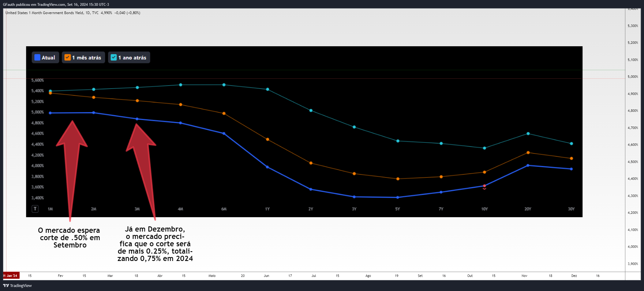Screen dimensions: 644x291
Task: Select the 20Y maturity label
Action: pyautogui.click(x=528, y=209)
